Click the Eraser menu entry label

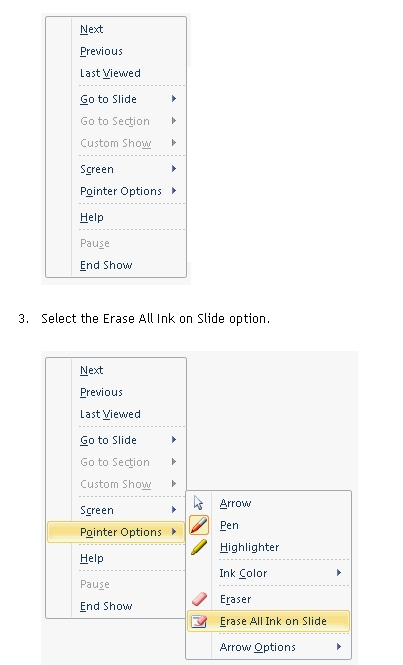point(235,599)
